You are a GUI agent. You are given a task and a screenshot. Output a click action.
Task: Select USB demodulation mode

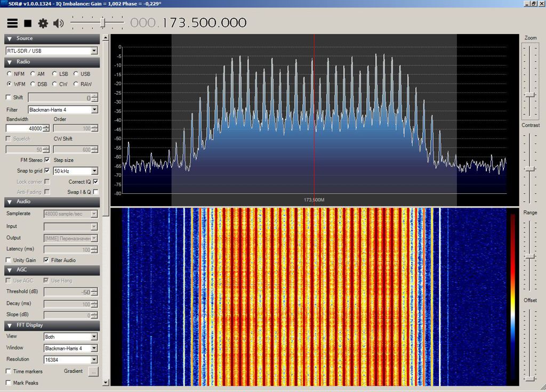(x=76, y=73)
